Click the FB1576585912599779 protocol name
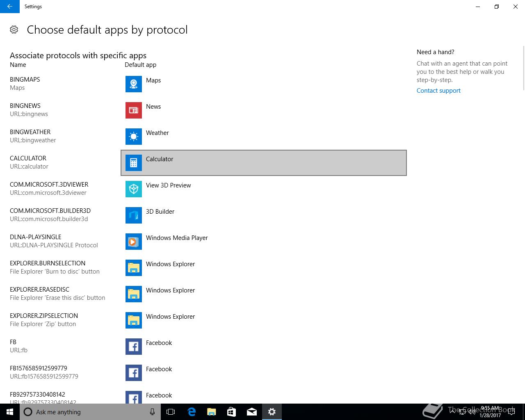 [39, 368]
